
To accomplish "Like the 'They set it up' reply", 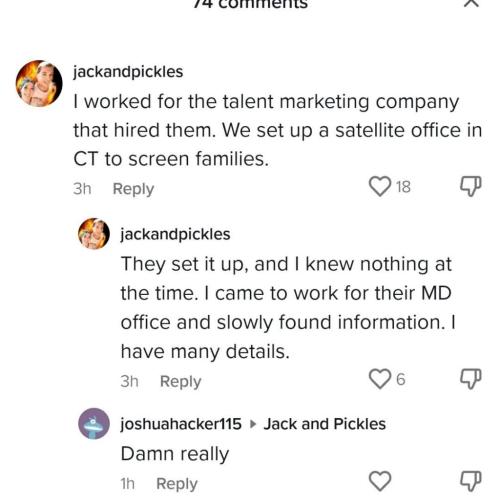I will click(x=380, y=379).
